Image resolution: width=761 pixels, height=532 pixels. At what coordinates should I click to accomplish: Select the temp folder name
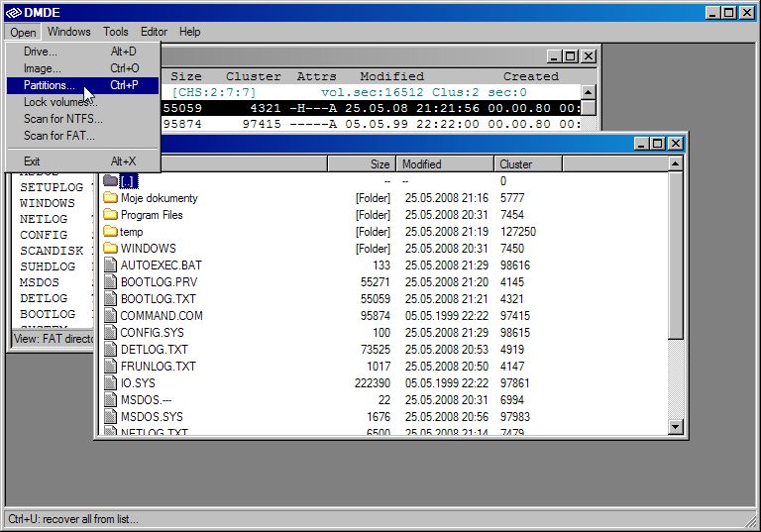[132, 232]
